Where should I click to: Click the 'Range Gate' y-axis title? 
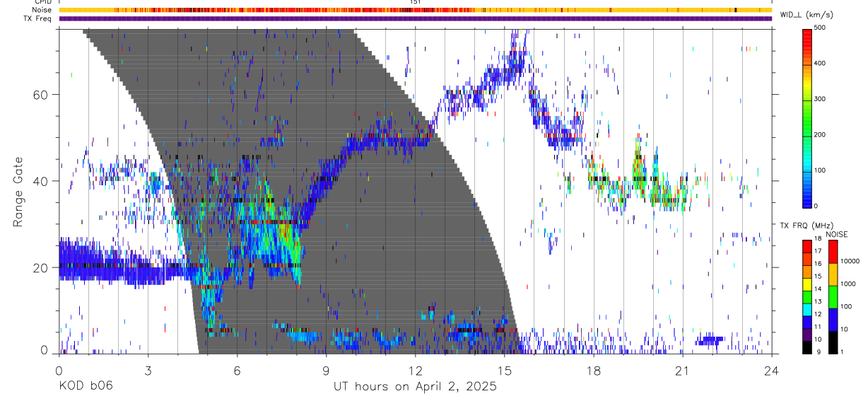[x=18, y=192]
